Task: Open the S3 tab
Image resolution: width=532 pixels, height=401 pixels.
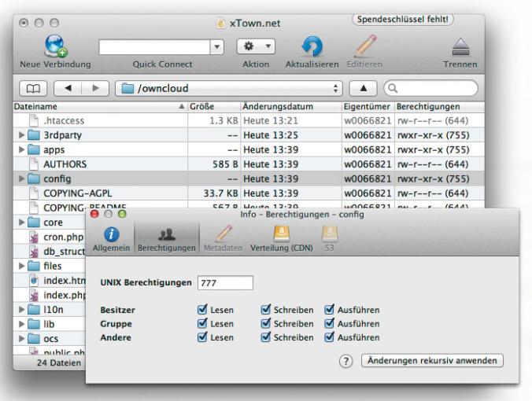Action: (330, 239)
